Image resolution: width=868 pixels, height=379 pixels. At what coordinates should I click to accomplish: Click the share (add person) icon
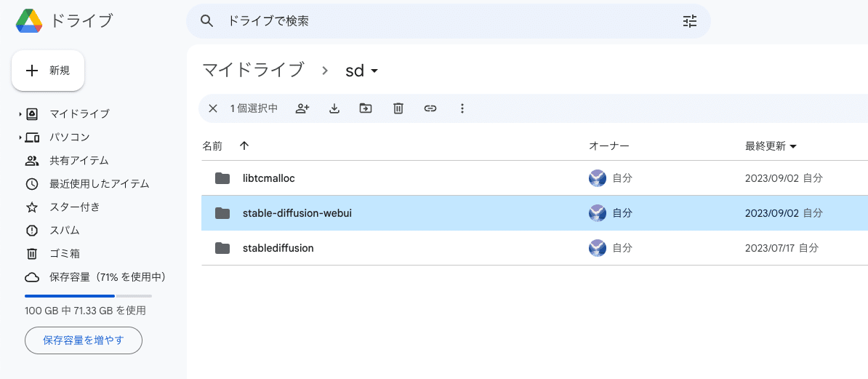[x=302, y=108]
